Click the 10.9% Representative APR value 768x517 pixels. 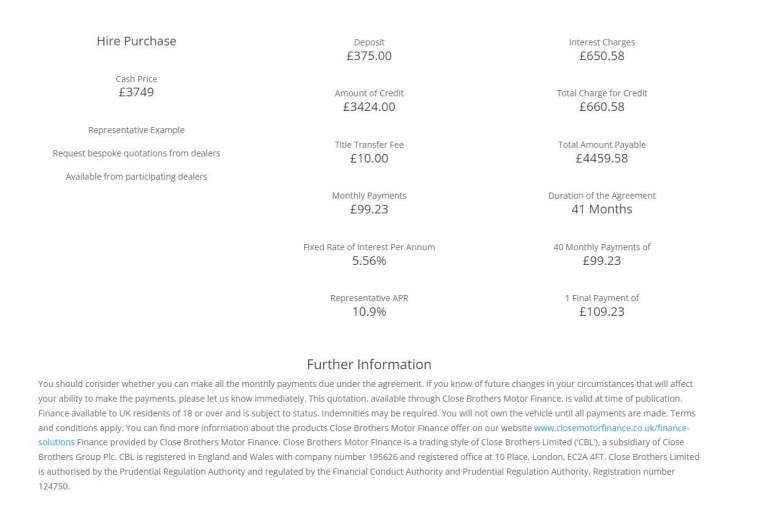pyautogui.click(x=369, y=312)
